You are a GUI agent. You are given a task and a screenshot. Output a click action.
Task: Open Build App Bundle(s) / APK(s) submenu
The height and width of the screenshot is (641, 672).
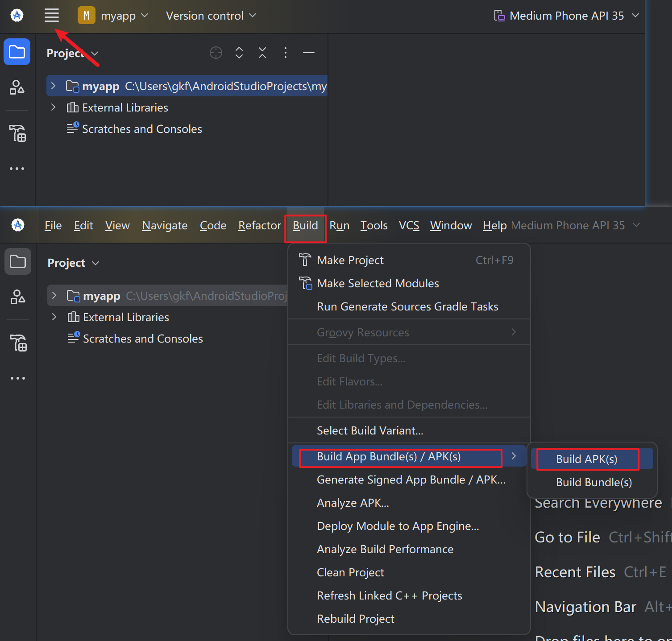pyautogui.click(x=409, y=456)
